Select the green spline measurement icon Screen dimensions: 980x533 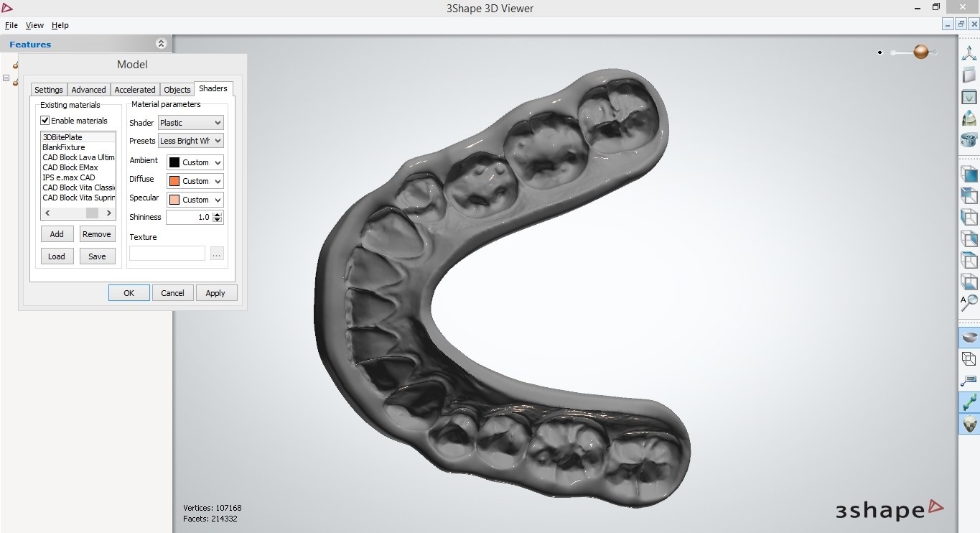[969, 402]
